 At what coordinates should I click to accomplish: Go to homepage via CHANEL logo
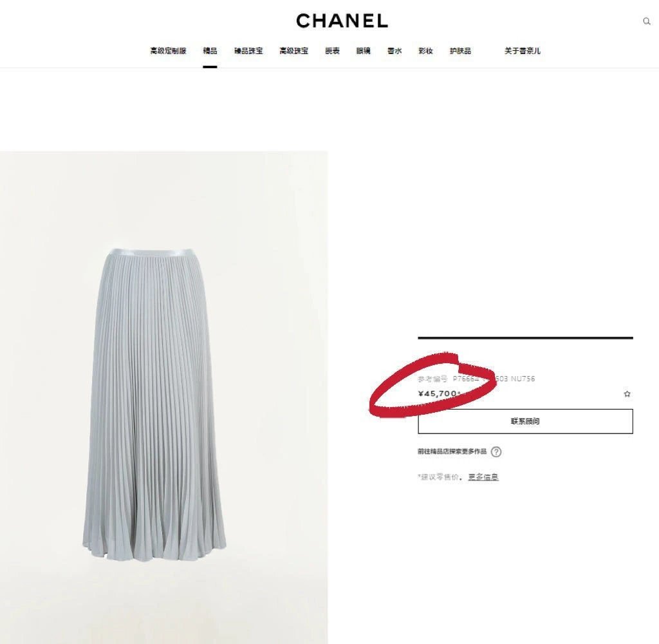pos(342,21)
